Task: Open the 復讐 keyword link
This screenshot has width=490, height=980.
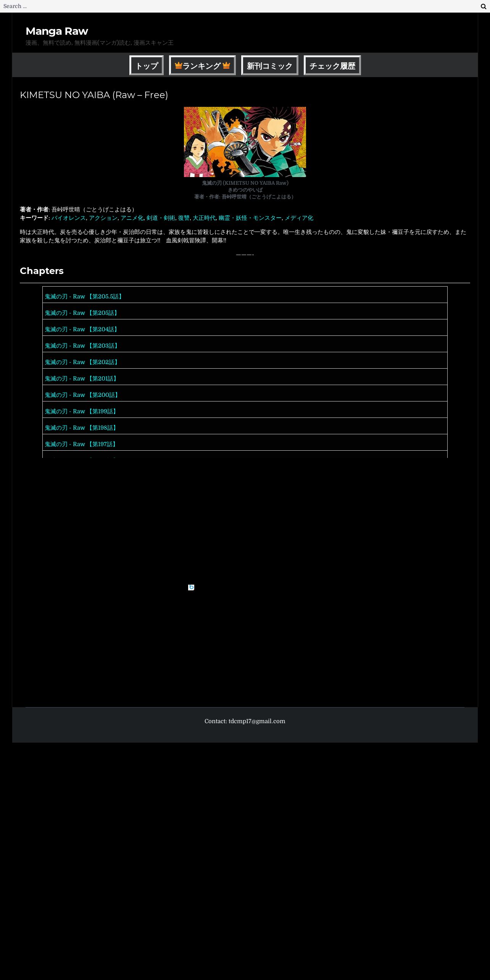Action: click(184, 218)
